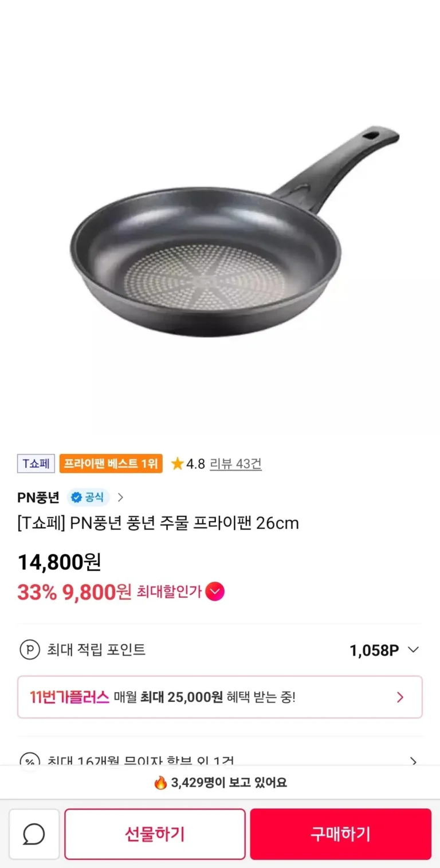Viewport: 440px width, 868px height.
Task: Expand the 1,058P points details chevron
Action: [x=413, y=650]
